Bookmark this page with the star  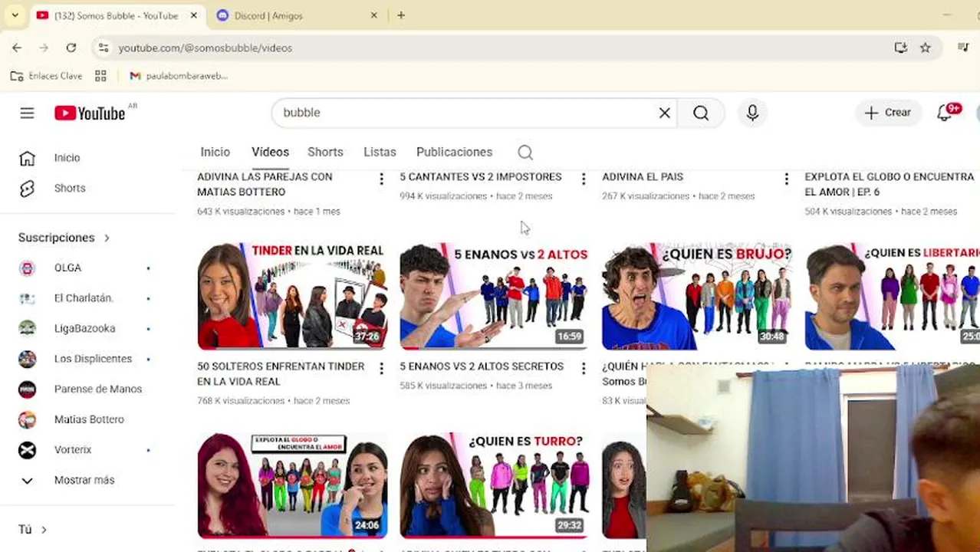tap(926, 48)
